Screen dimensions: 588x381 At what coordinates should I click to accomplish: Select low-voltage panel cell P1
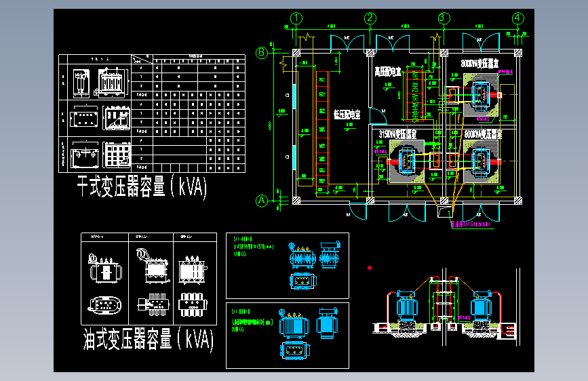click(322, 79)
